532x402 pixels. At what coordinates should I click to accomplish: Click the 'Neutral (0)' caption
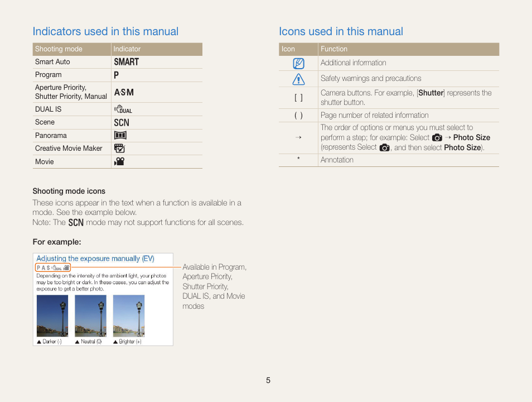tap(88, 342)
